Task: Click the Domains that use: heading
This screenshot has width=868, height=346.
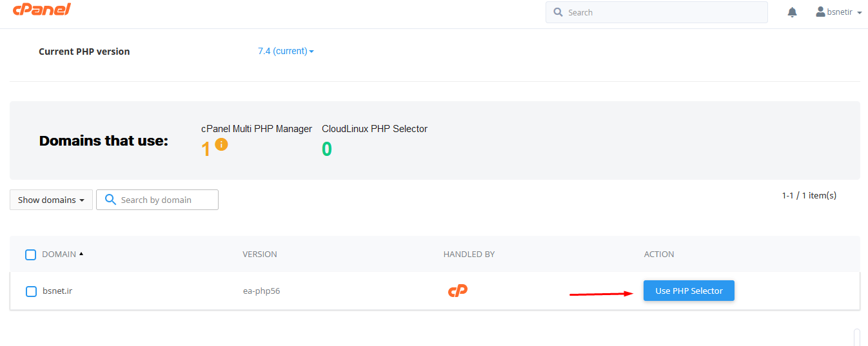Action: 104,140
